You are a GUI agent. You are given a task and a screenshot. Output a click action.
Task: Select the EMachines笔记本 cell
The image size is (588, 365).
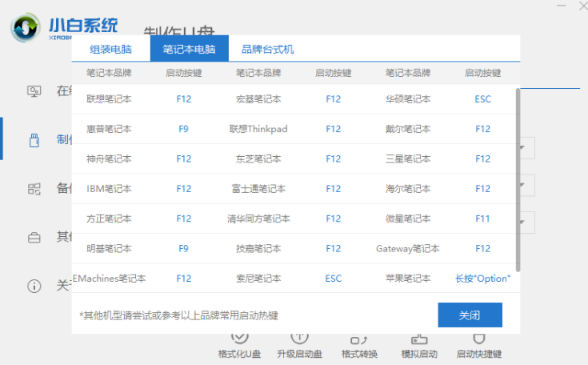tap(109, 279)
